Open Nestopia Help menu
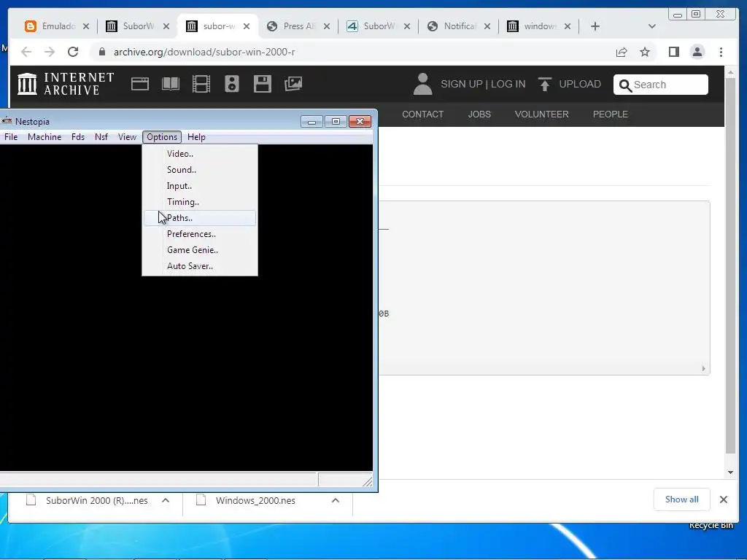747x560 pixels. (x=196, y=137)
